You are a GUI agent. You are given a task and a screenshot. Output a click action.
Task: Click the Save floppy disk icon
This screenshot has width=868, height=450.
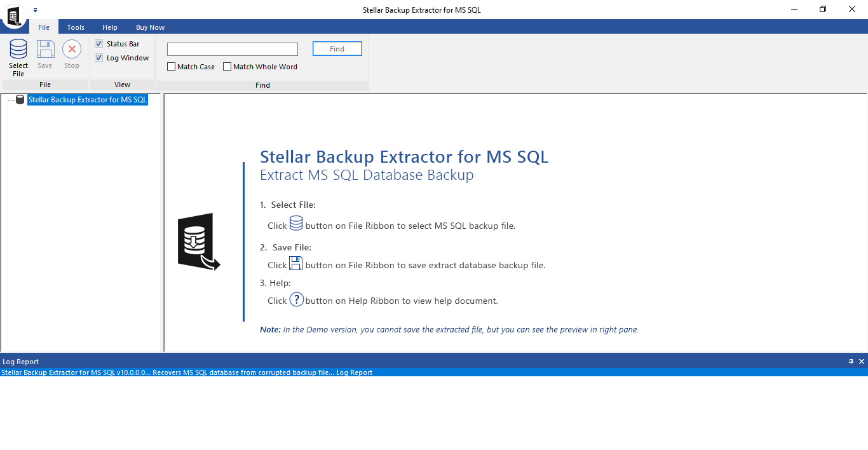click(x=45, y=50)
